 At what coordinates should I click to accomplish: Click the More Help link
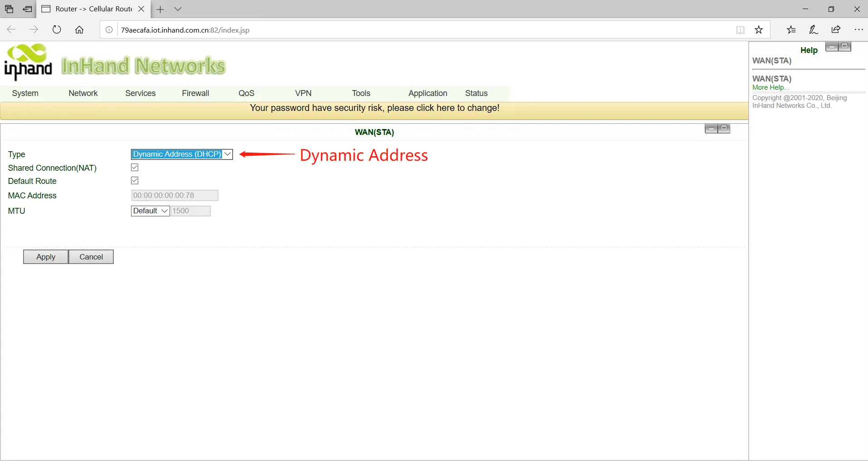point(771,87)
